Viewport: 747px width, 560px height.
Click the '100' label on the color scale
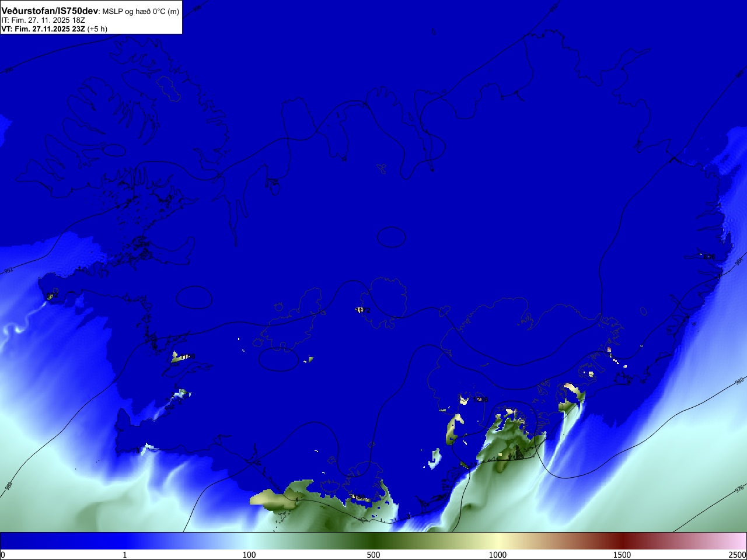click(x=249, y=555)
